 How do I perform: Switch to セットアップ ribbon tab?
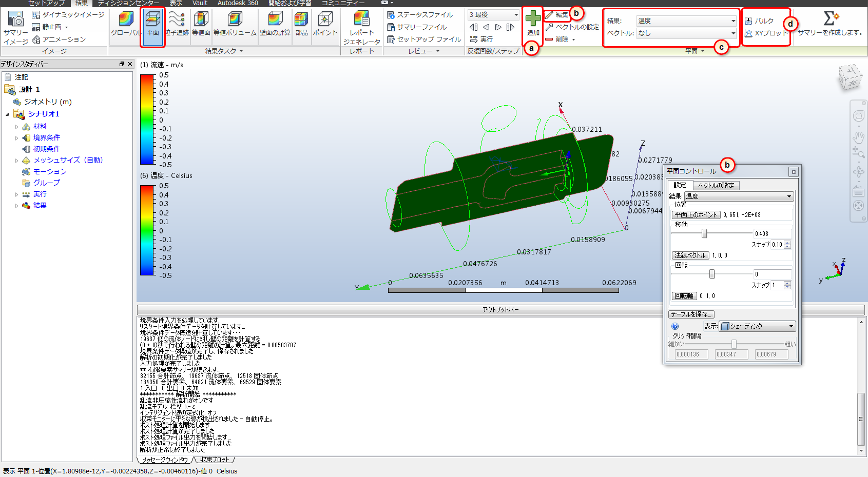tap(47, 3)
